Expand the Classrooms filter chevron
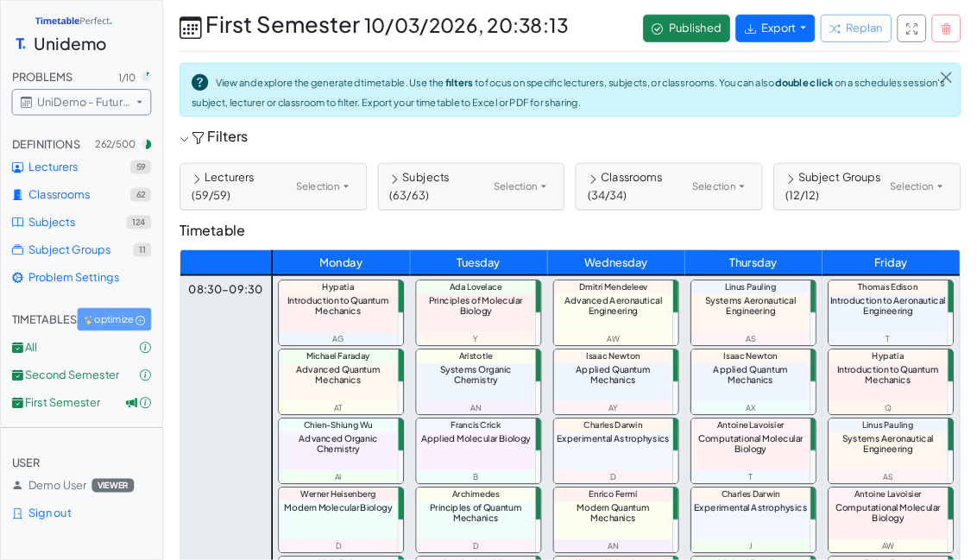 593,179
